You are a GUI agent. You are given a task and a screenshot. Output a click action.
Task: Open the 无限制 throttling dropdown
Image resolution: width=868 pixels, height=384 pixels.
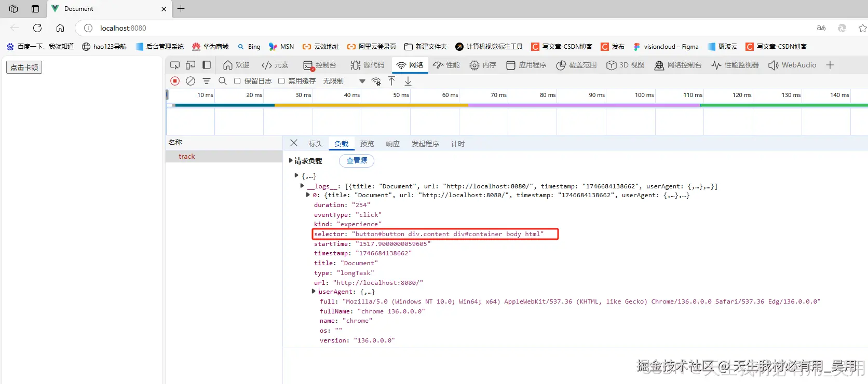pyautogui.click(x=344, y=81)
